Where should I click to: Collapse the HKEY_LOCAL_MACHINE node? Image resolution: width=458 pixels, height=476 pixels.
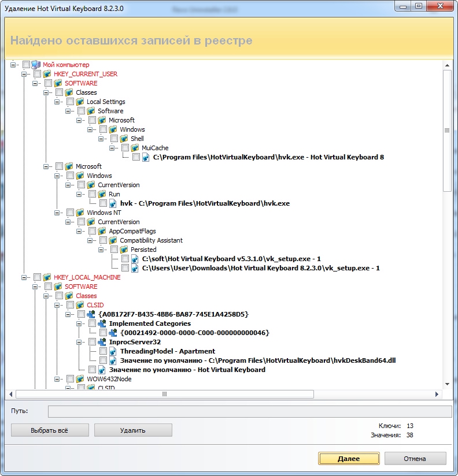[x=24, y=277]
